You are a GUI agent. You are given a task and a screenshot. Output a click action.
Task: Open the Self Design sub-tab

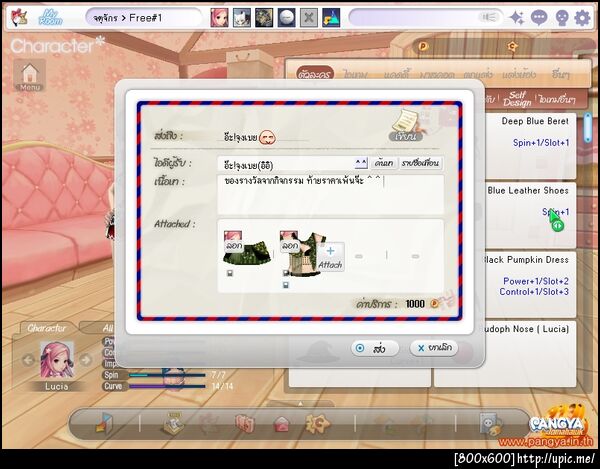coord(517,99)
